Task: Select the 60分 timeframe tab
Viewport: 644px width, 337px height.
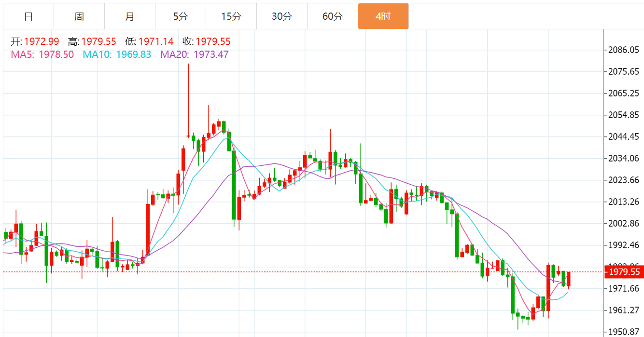Action: (x=333, y=16)
